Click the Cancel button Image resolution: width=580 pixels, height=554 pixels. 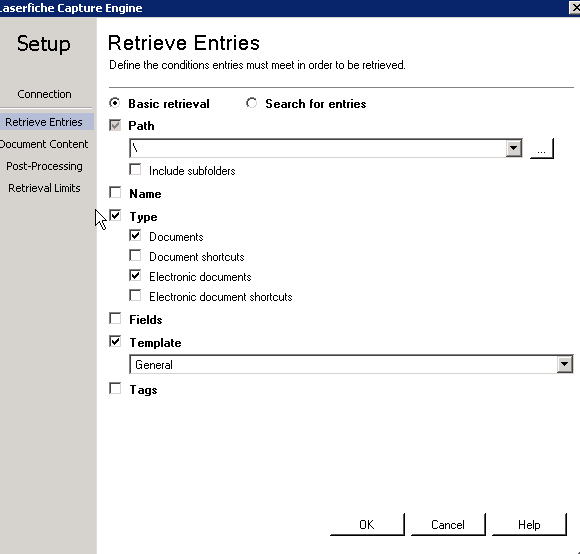pos(448,524)
